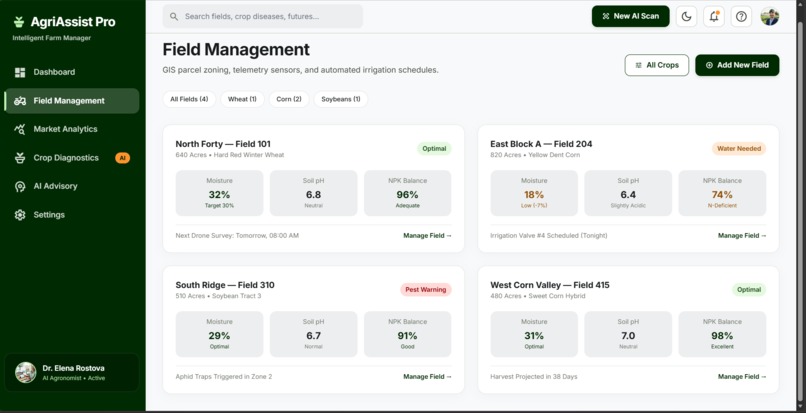This screenshot has width=806, height=413.
Task: Click the Optimal badge on North Forty
Action: click(x=434, y=149)
